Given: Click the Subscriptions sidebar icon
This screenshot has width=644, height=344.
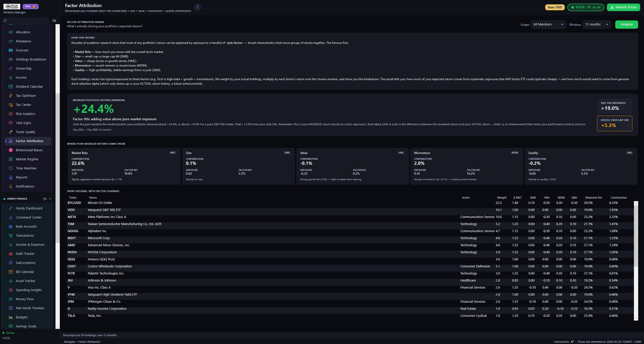Looking at the screenshot, I should pos(11,263).
